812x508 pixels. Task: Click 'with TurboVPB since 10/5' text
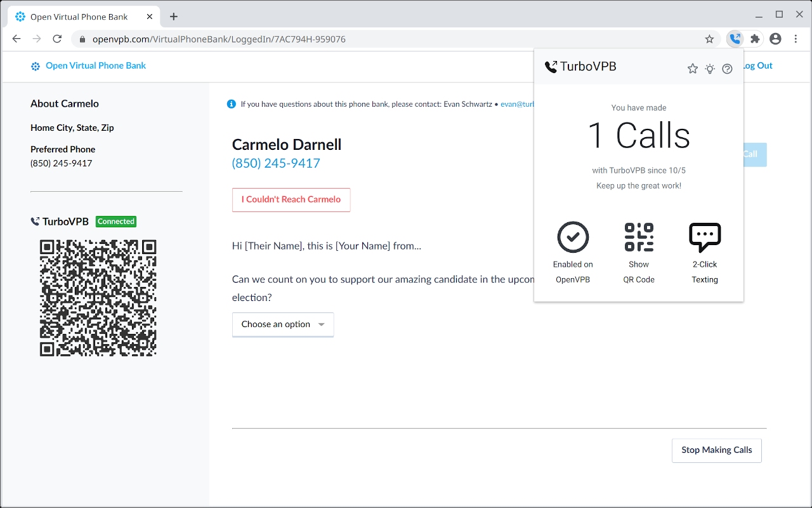(x=639, y=170)
